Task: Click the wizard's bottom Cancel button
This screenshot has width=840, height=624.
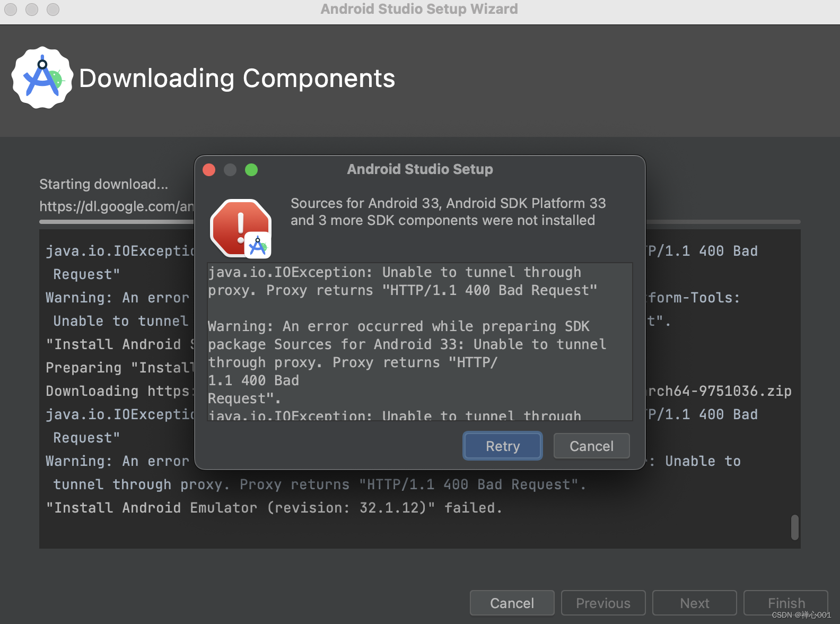Action: click(512, 603)
